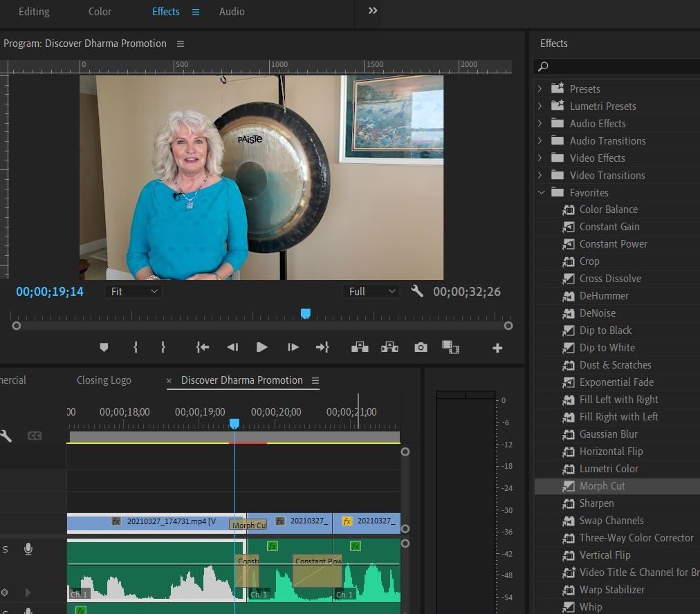This screenshot has height=614, width=700.
Task: Open the Program monitor panel menu
Action: pos(181,44)
